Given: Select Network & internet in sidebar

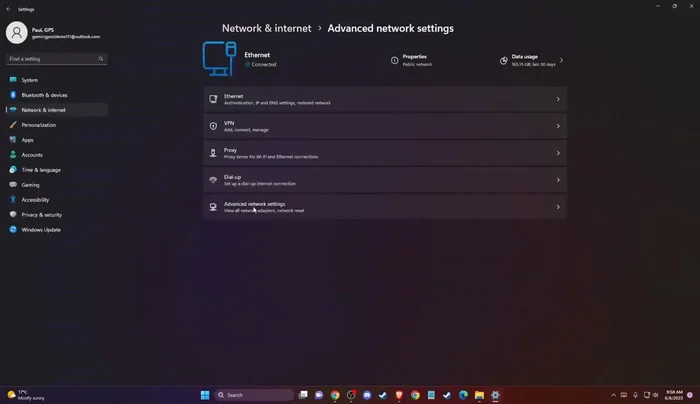Looking at the screenshot, I should [56, 110].
